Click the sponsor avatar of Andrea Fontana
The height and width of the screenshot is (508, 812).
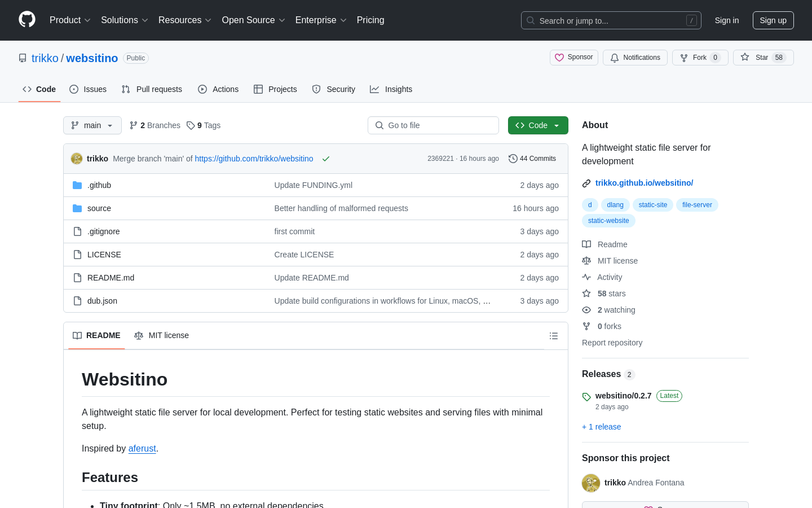pos(591,483)
